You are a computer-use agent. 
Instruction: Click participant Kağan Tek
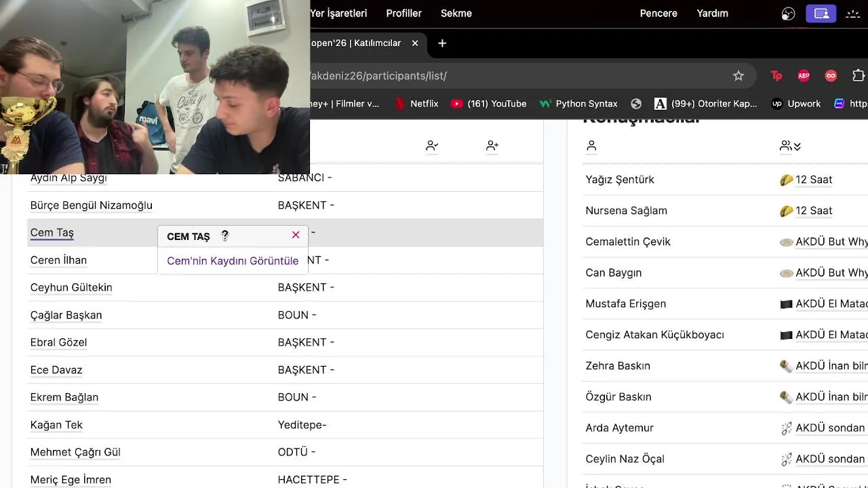tap(56, 425)
